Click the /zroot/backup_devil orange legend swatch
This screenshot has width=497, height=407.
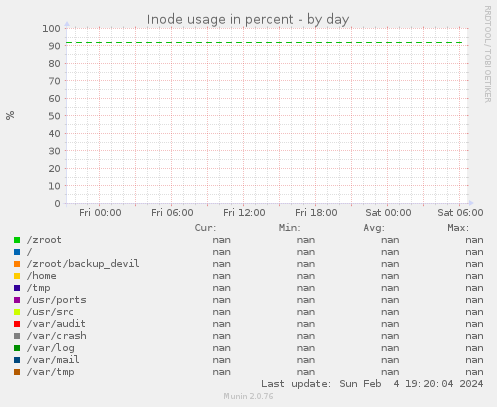coord(17,264)
